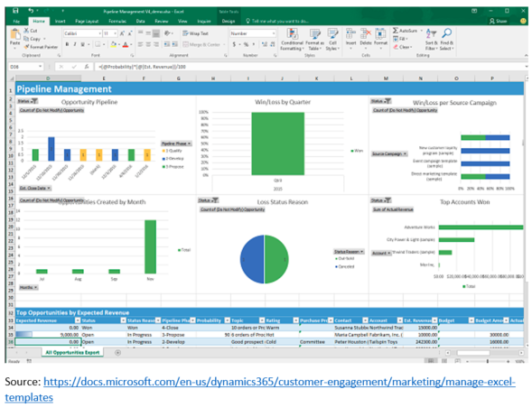Toggle Center horizontal alignment
The image size is (532, 408).
[x=148, y=44]
